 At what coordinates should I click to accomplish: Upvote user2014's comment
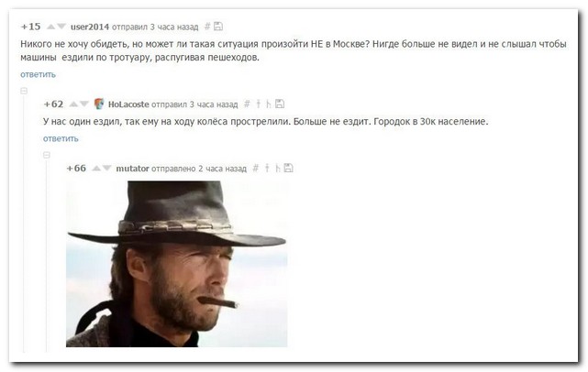(x=50, y=27)
